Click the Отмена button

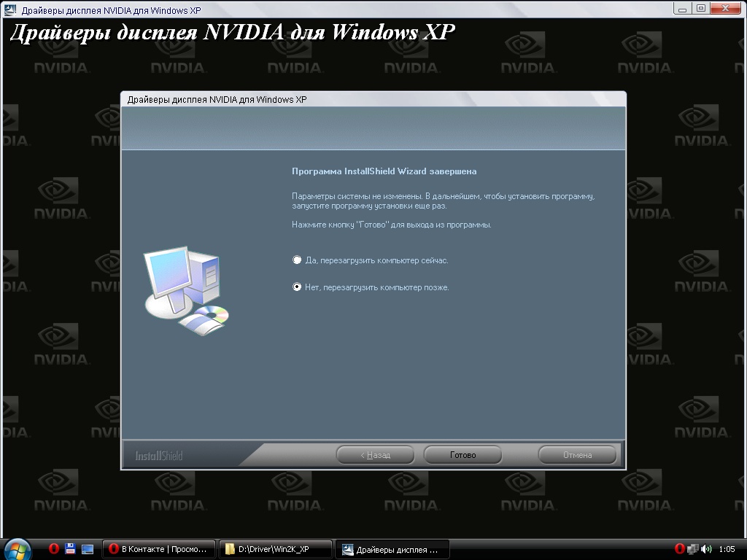578,455
